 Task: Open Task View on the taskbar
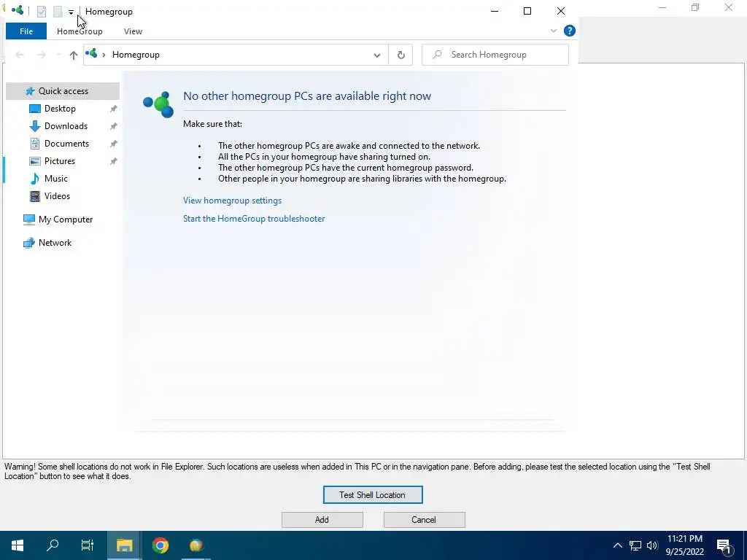coord(88,545)
